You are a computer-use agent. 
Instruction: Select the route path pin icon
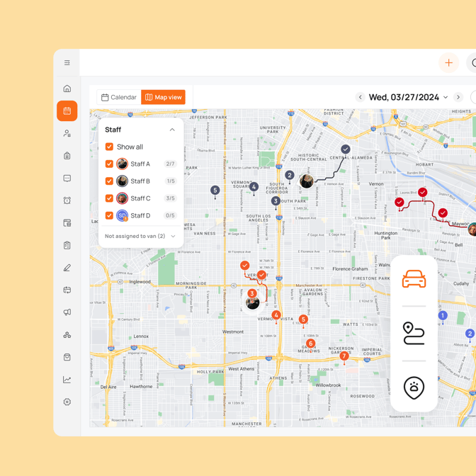pos(414,334)
